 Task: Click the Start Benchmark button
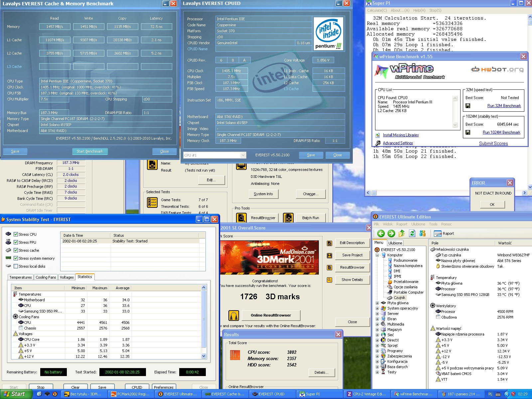click(90, 151)
